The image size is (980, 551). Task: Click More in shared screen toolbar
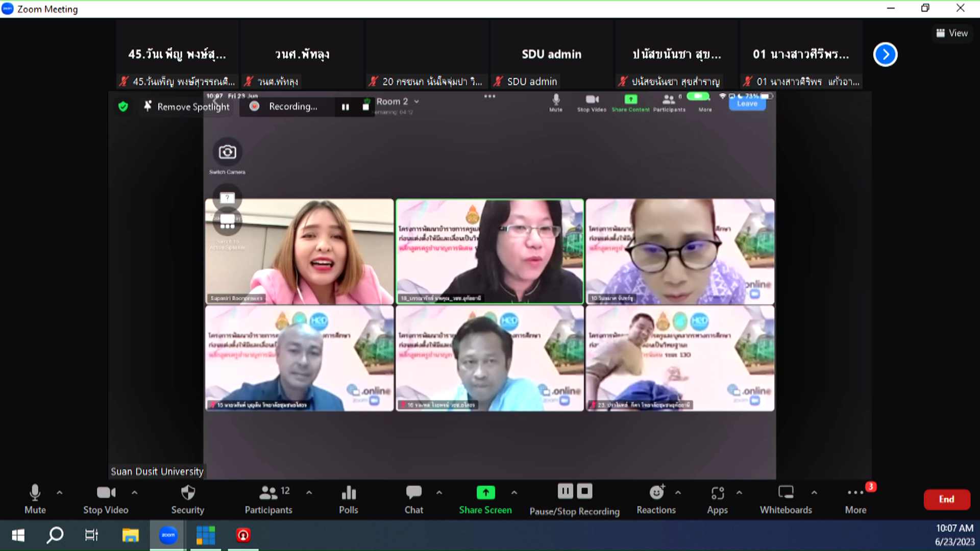coord(705,109)
